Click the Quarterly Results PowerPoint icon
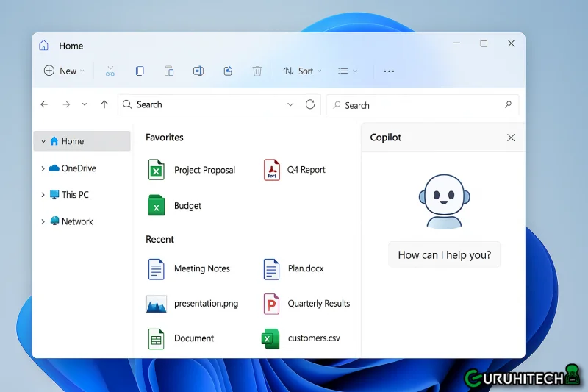This screenshot has height=392, width=588. 271,304
